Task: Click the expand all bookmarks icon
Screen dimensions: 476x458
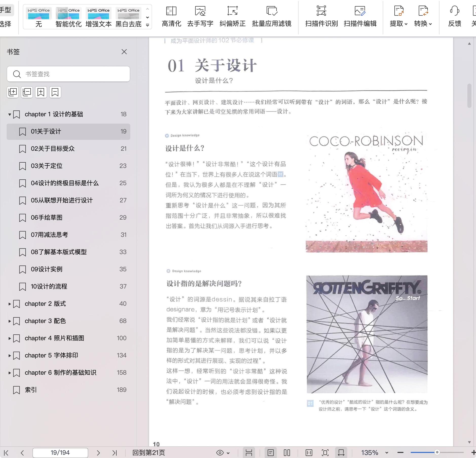Action: point(13,92)
